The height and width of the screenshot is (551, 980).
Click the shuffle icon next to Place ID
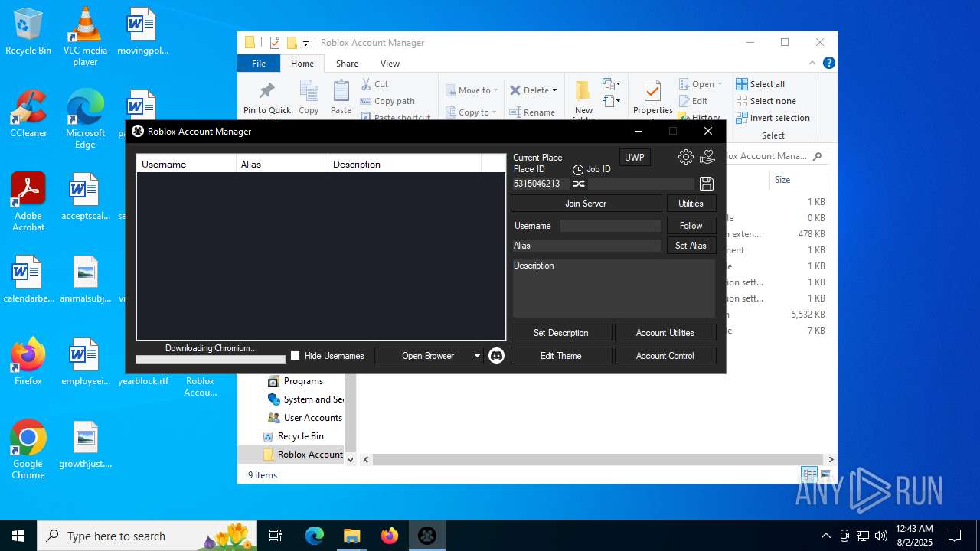coord(579,184)
